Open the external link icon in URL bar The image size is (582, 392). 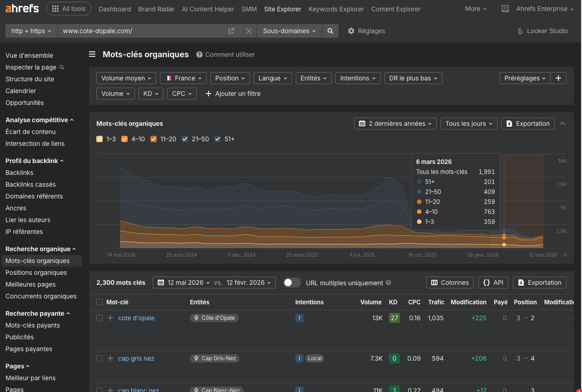point(231,31)
